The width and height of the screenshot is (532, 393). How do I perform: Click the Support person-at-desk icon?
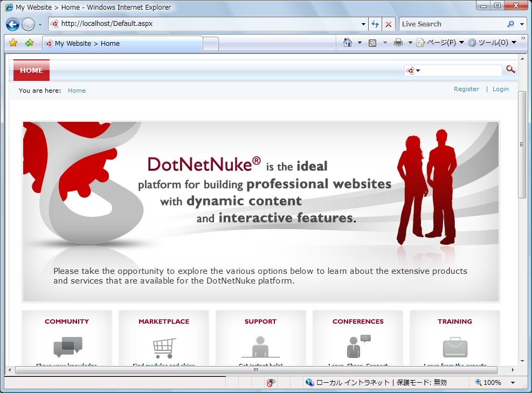coord(260,347)
